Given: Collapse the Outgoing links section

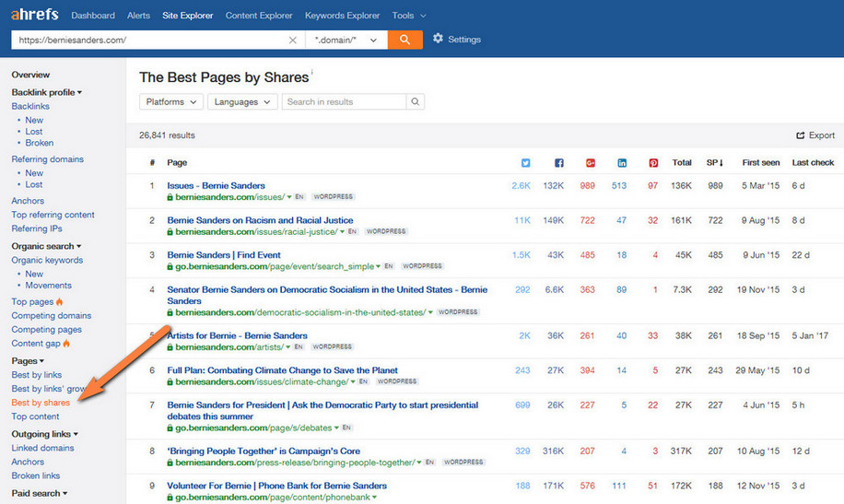Looking at the screenshot, I should (44, 434).
